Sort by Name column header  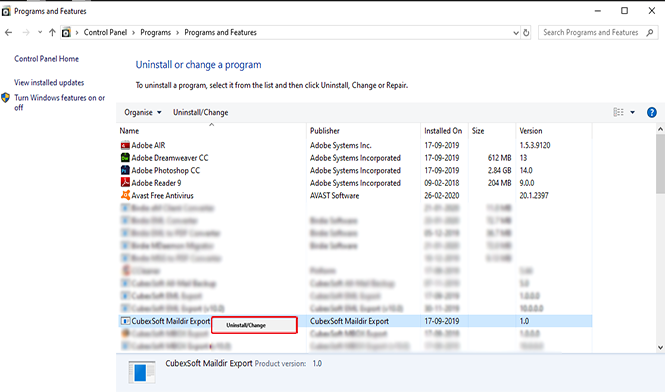[x=129, y=131]
